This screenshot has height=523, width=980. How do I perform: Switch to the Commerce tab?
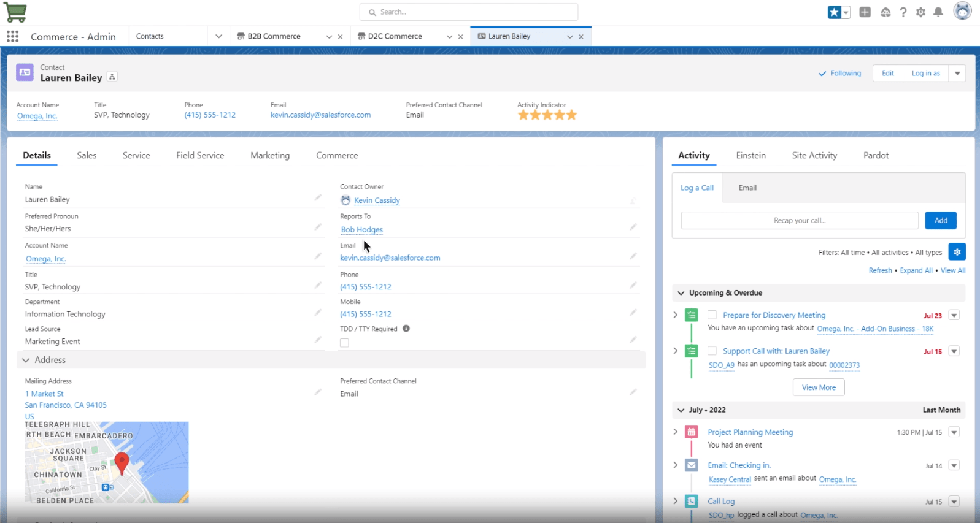tap(337, 156)
